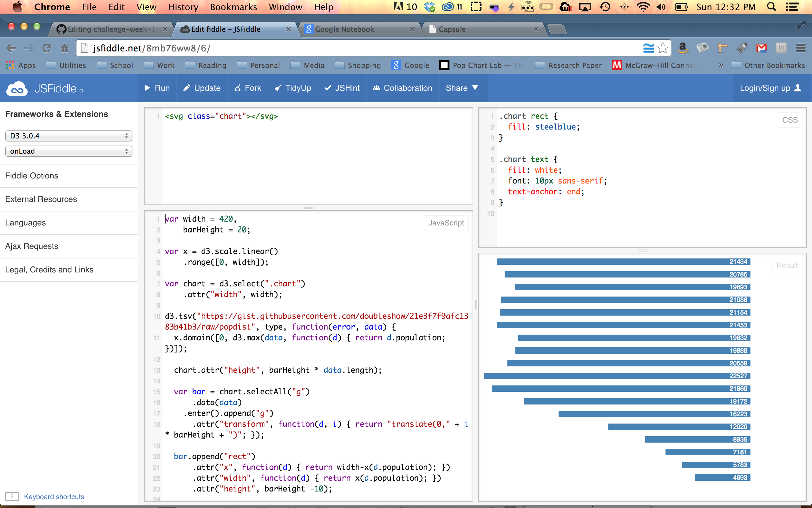
Task: Switch to the Editing challenge-week GitHub tab
Action: click(111, 29)
